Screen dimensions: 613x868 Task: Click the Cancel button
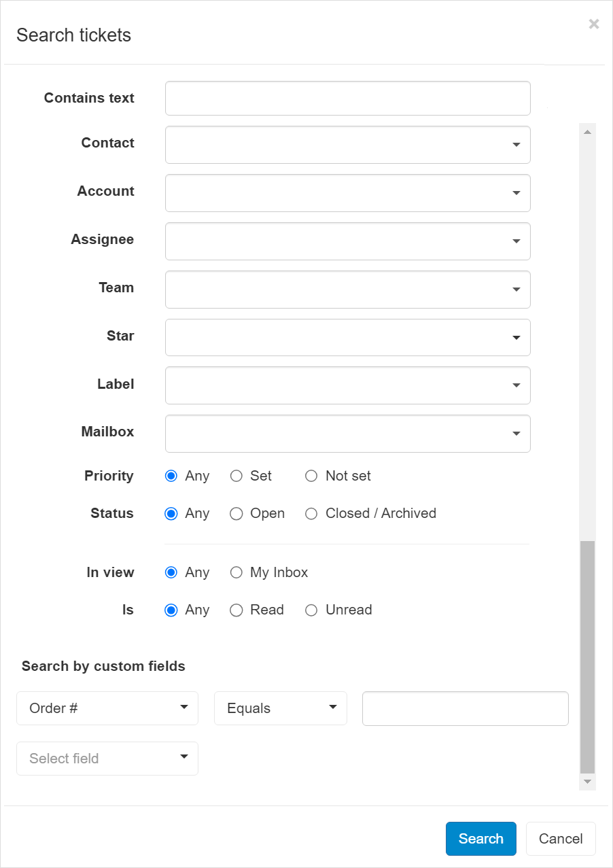tap(560, 838)
